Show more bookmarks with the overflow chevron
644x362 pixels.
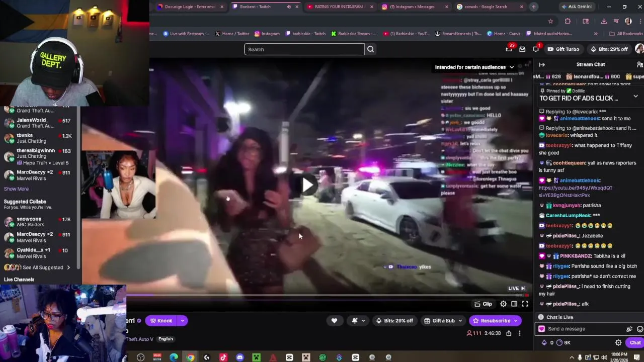point(596,34)
